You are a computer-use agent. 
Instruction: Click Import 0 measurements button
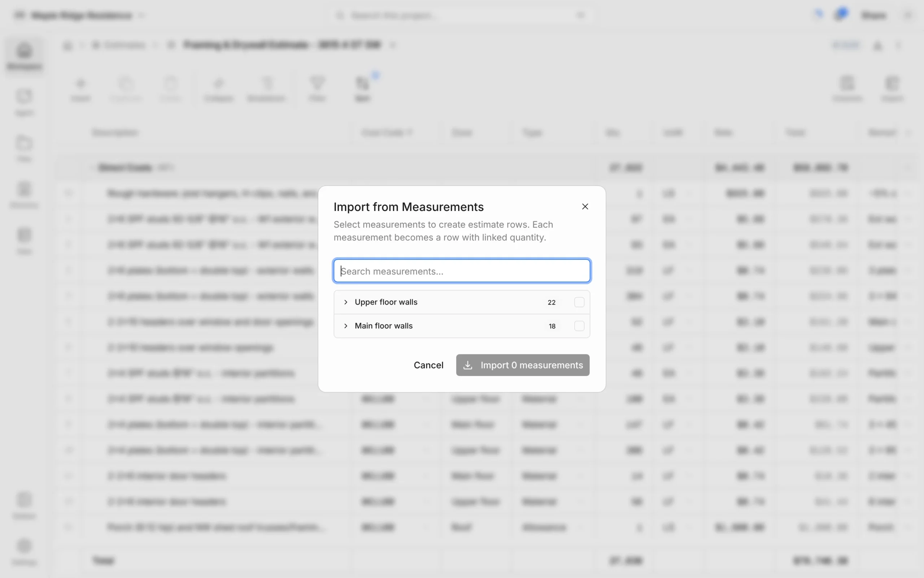coord(523,365)
